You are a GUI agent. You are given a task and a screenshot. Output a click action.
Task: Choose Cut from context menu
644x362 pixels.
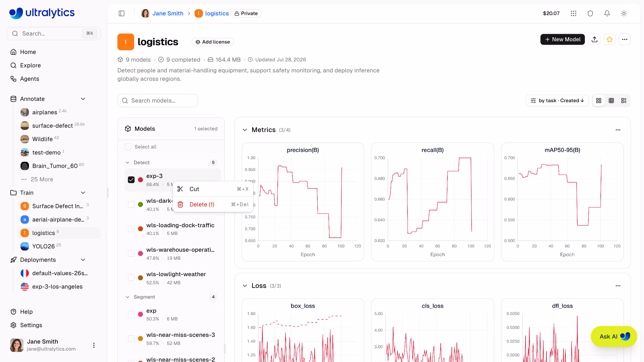(x=213, y=189)
